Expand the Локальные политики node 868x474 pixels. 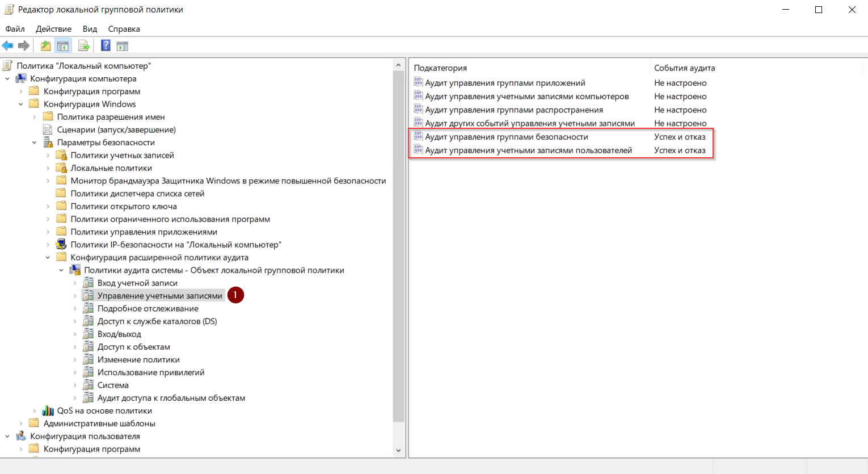(48, 168)
